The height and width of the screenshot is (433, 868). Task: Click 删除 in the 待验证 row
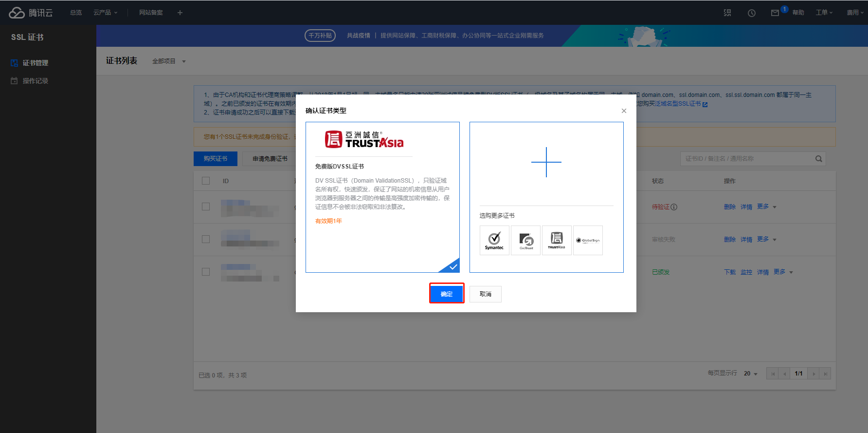click(730, 207)
